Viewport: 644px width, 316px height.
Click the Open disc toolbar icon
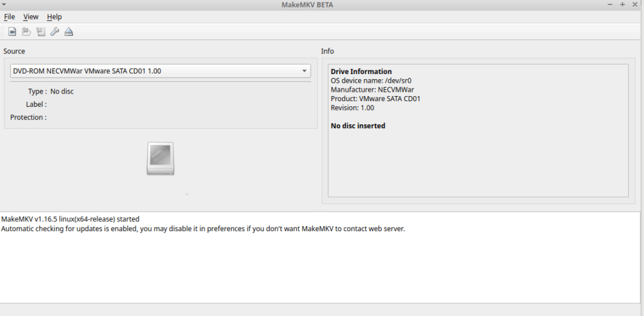pos(26,31)
